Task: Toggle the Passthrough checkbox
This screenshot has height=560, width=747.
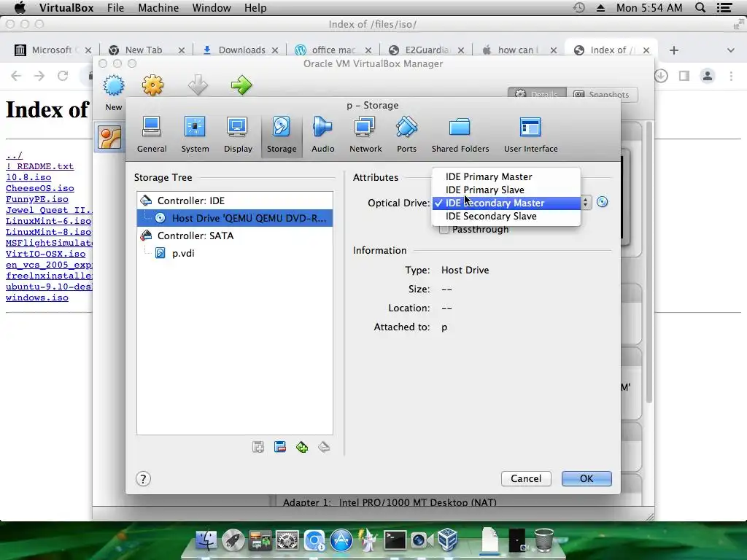Action: coord(444,230)
